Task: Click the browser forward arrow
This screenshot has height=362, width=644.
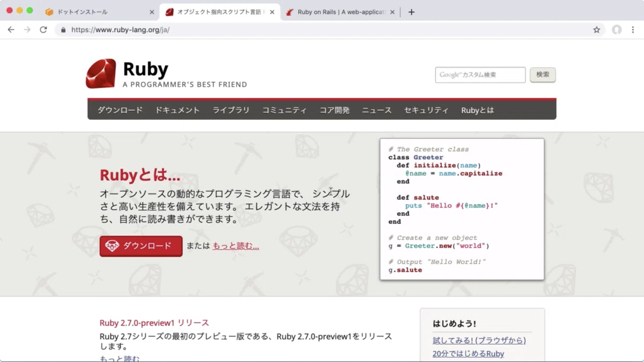Action: coord(27,30)
